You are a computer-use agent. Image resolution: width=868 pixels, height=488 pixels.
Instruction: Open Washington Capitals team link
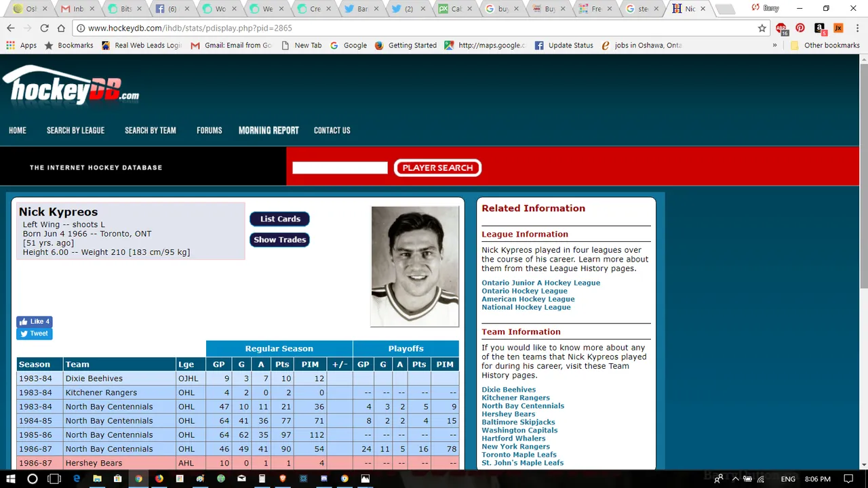pyautogui.click(x=519, y=430)
